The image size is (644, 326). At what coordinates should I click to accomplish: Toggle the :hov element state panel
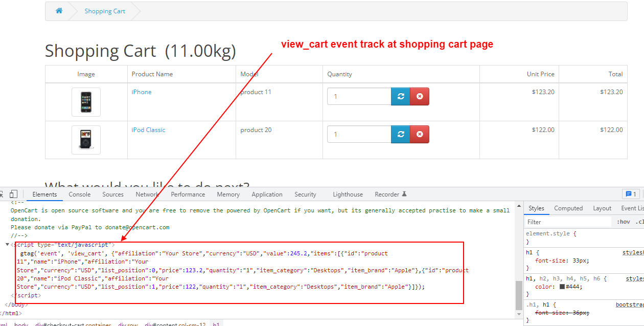pos(624,222)
